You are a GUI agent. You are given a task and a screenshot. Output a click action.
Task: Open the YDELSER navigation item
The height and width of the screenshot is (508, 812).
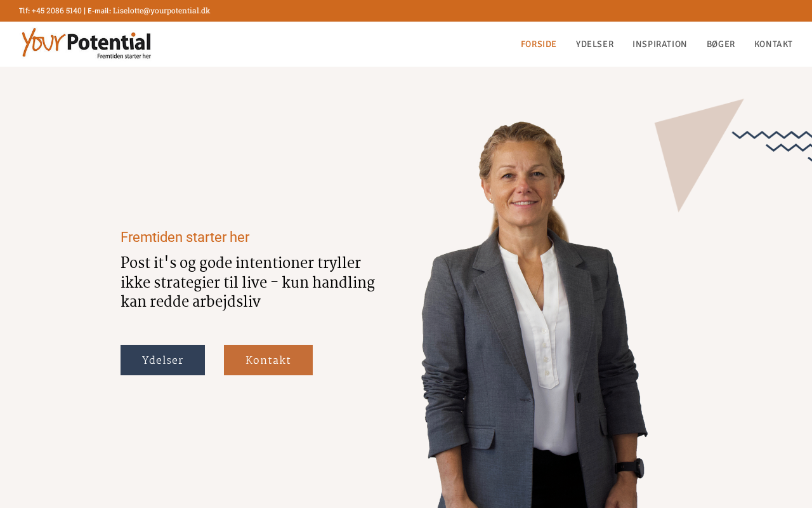coord(594,44)
